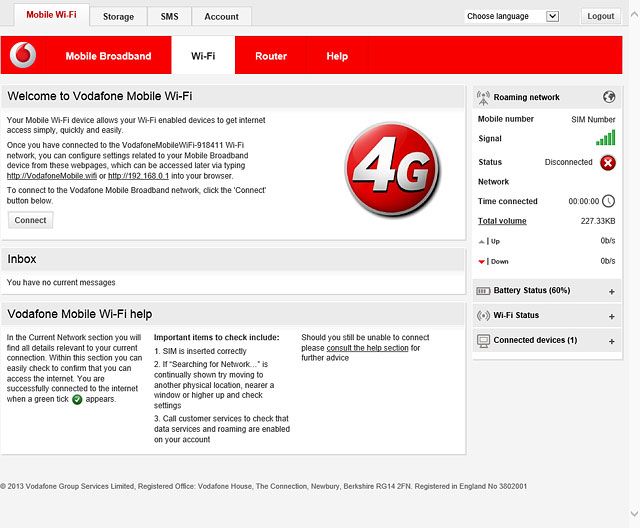Click the SIM Number text
Viewport: 640px width, 528px height.
tap(593, 120)
